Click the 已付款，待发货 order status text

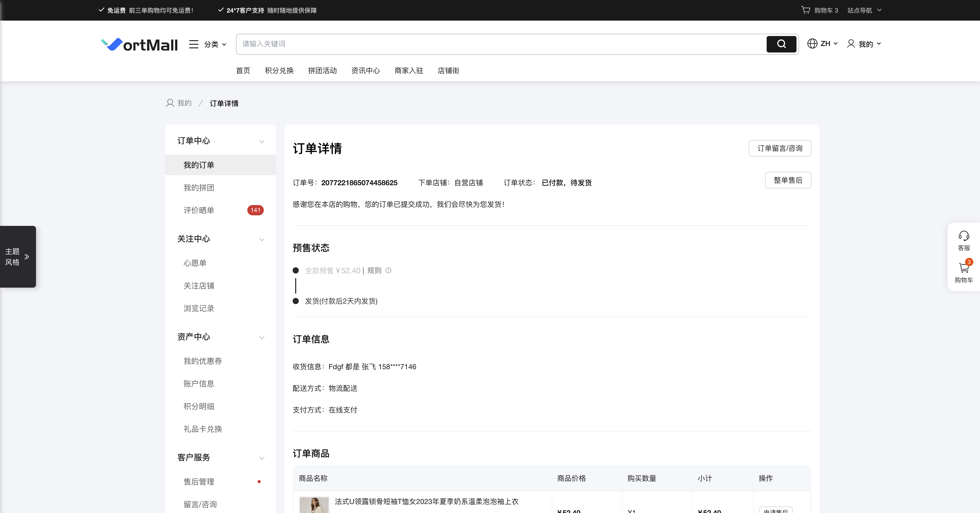[566, 183]
